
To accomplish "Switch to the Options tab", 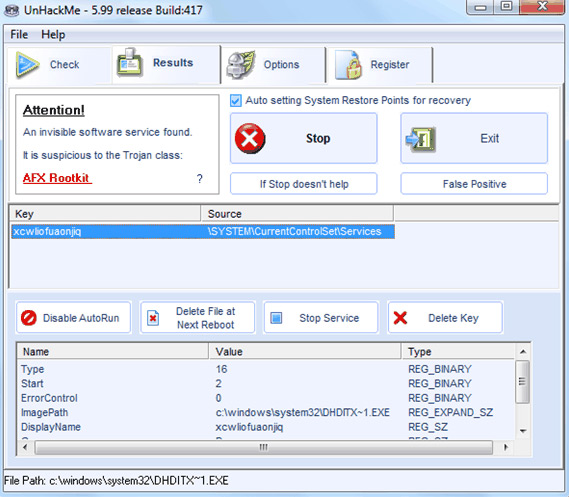I will pyautogui.click(x=274, y=65).
